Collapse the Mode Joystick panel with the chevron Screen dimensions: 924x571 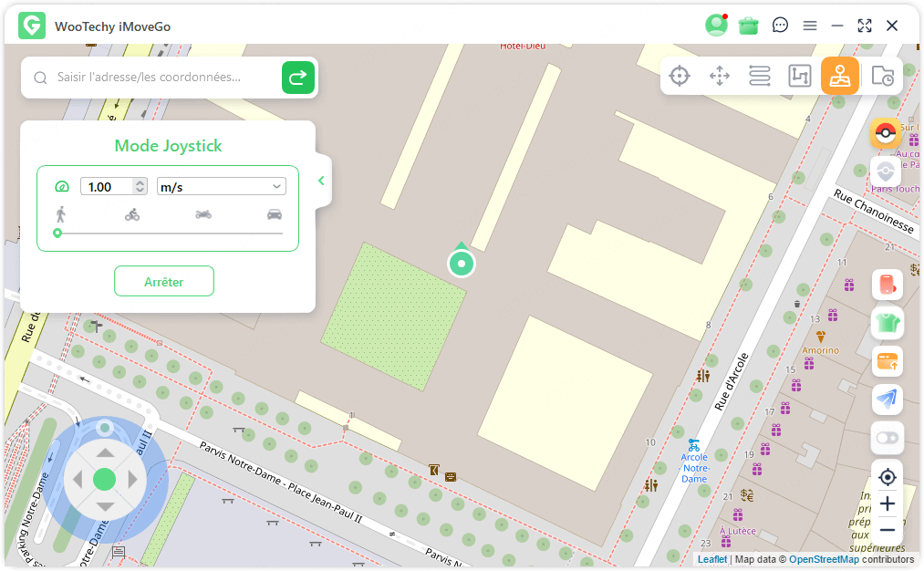[x=321, y=181]
